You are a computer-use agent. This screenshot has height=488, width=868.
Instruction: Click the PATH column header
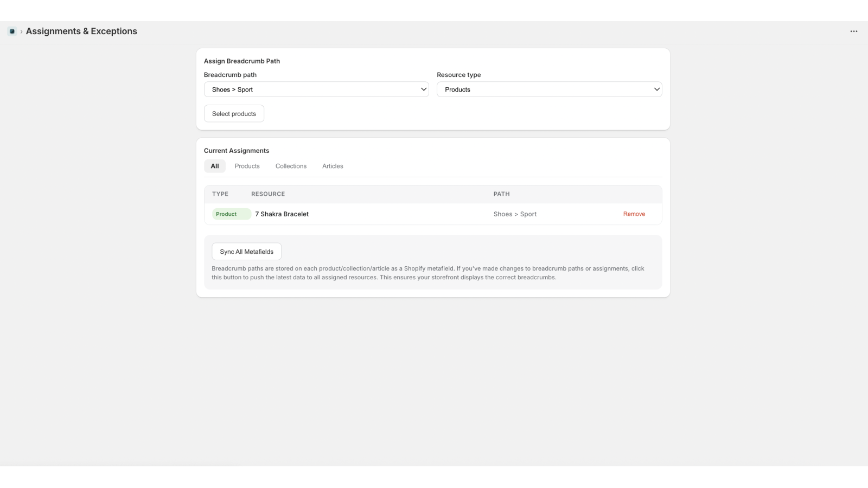pos(501,194)
